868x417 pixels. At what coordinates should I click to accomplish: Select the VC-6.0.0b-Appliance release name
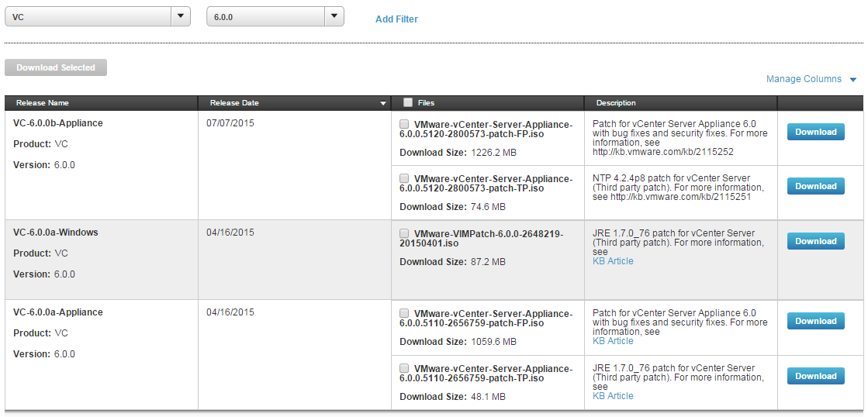pos(58,123)
